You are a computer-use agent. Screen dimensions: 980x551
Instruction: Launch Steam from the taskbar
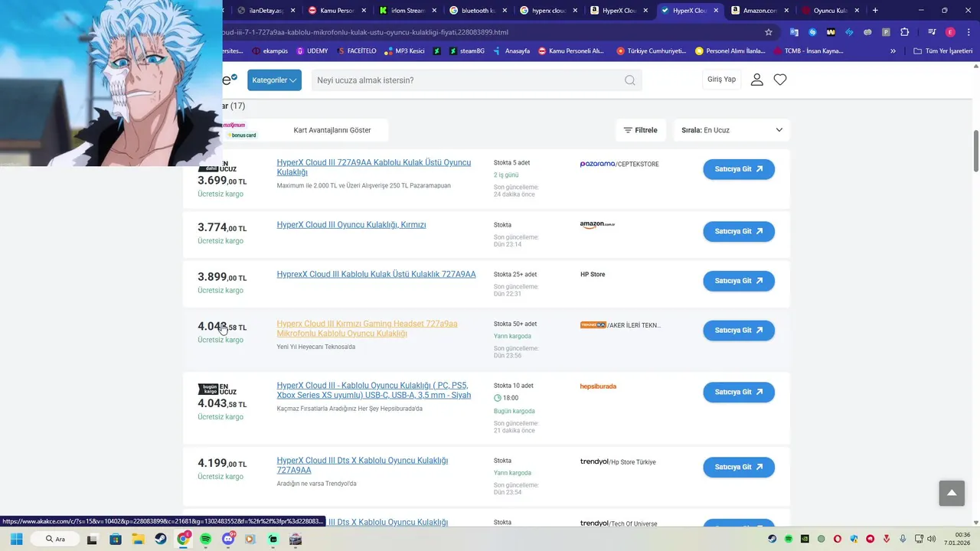pos(160,540)
